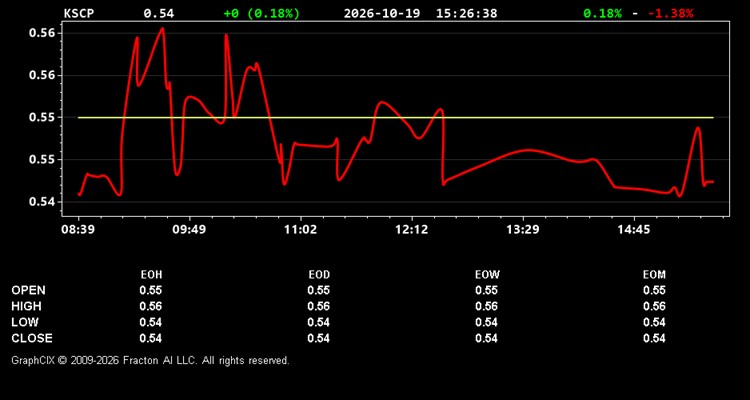
Task: Click the timestamp 15:26:38
Action: 466,13
